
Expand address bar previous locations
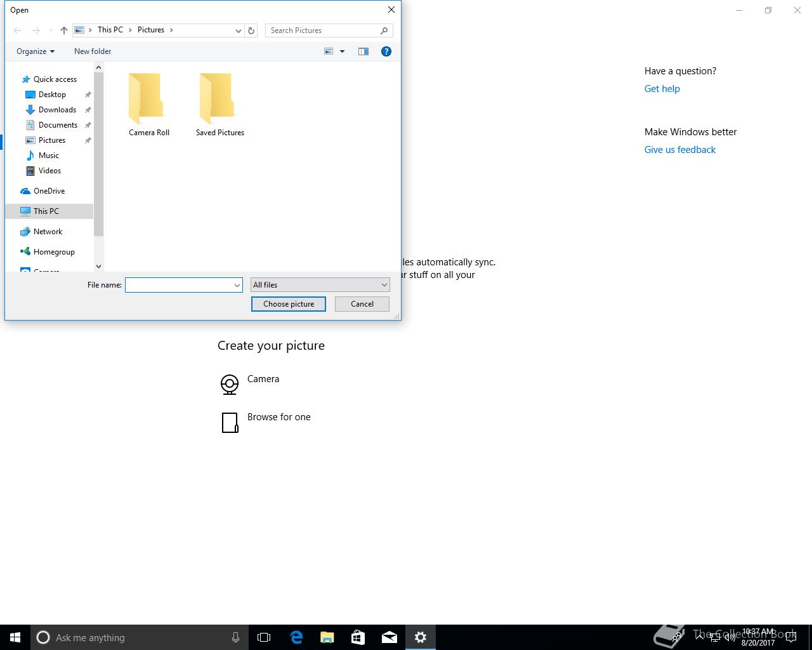click(239, 30)
